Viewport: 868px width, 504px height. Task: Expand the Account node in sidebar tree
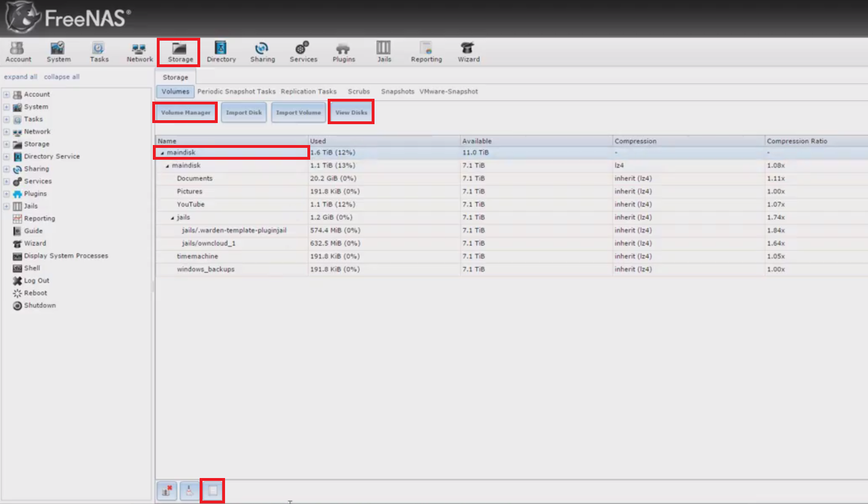[x=7, y=95]
